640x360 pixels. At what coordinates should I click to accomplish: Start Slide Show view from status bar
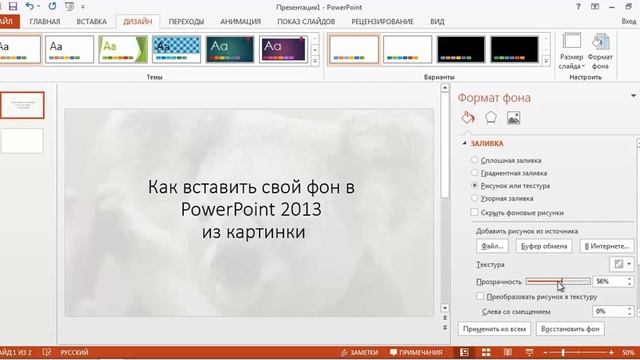click(x=529, y=352)
